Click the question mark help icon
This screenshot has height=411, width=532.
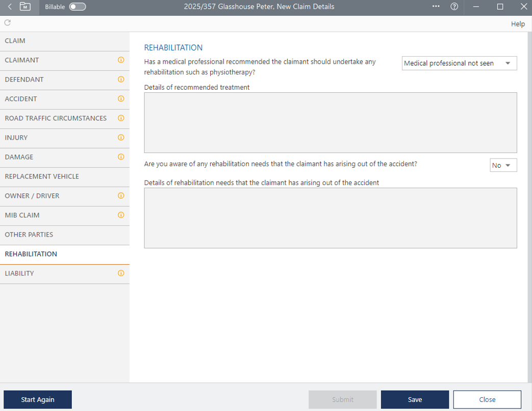tap(454, 7)
